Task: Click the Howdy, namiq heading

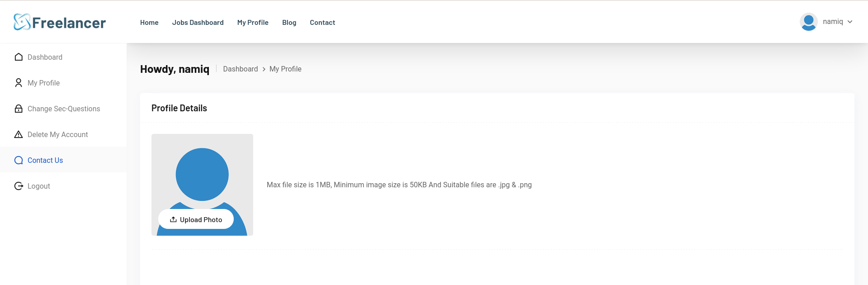Action: pos(175,69)
